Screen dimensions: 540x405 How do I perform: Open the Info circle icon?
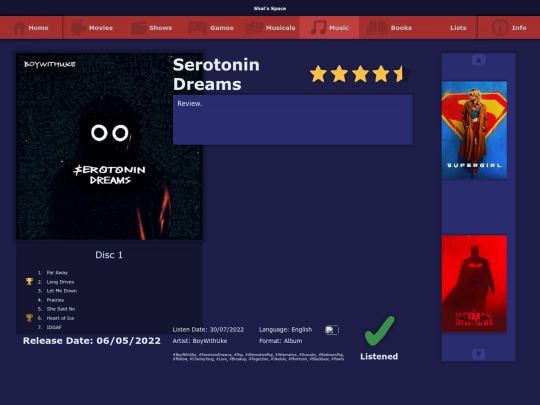(500, 28)
